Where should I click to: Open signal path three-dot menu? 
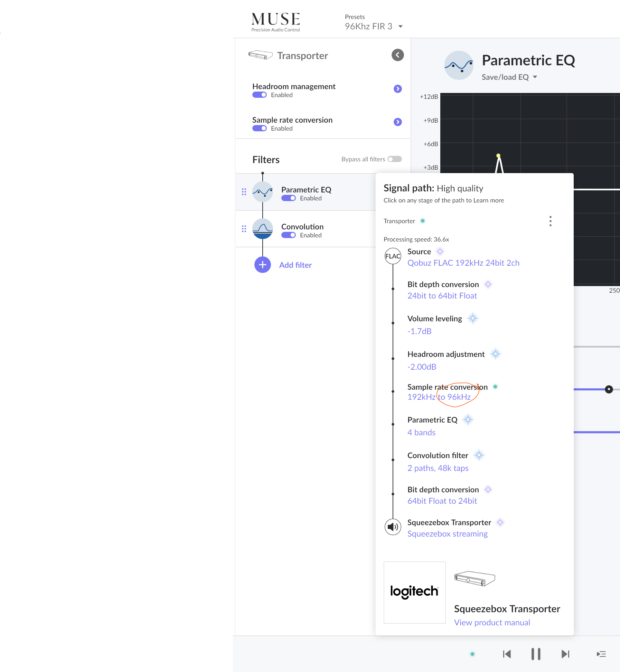[x=550, y=221]
